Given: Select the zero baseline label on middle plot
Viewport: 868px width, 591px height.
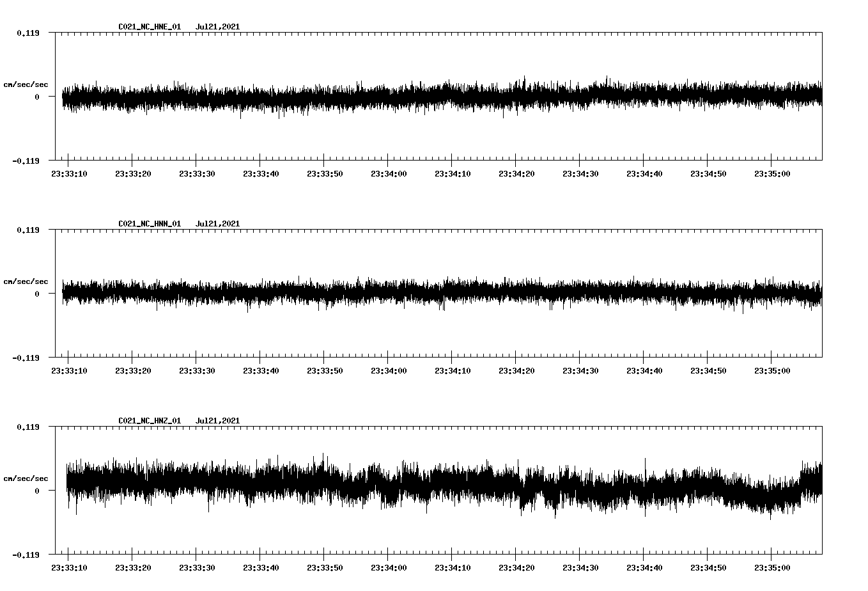Looking at the screenshot, I should point(37,295).
